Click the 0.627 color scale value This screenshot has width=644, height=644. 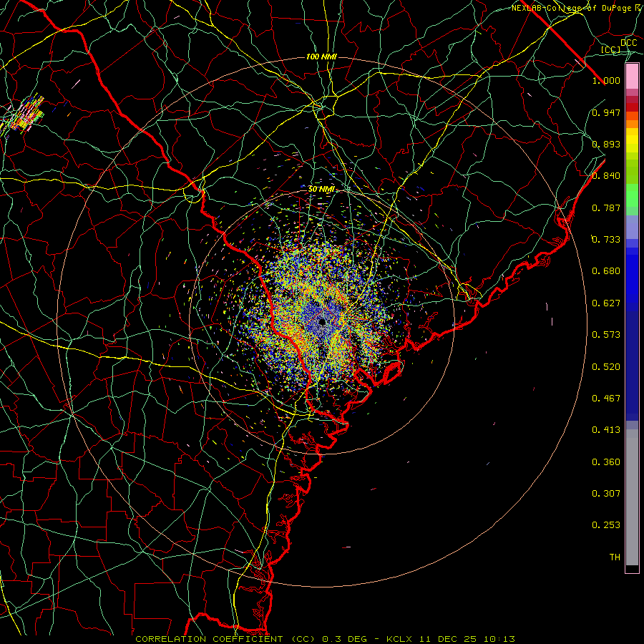(x=606, y=303)
